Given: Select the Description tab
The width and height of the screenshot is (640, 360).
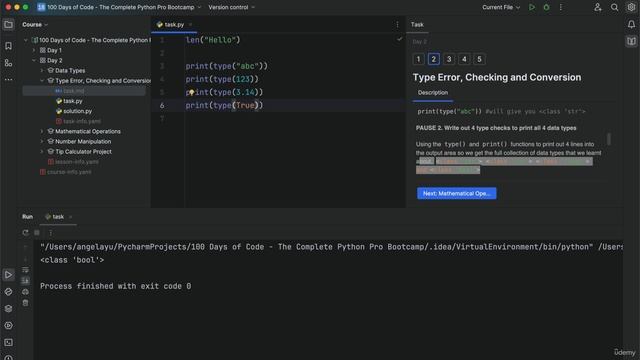Looking at the screenshot, I should pyautogui.click(x=433, y=93).
